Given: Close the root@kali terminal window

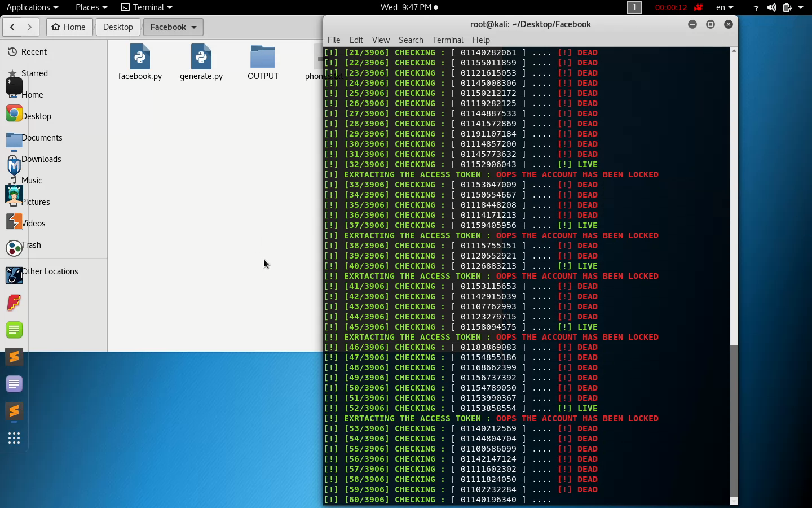Looking at the screenshot, I should tap(729, 24).
